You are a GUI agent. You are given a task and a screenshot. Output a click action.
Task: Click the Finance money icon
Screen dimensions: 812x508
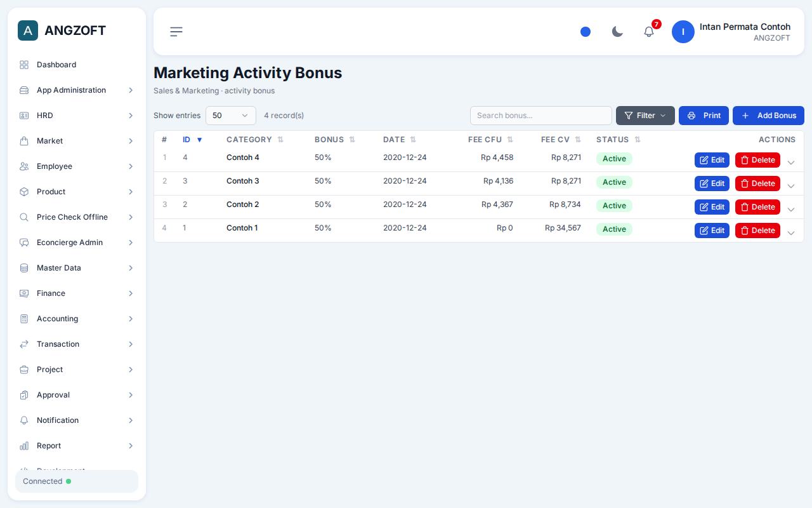click(x=24, y=293)
